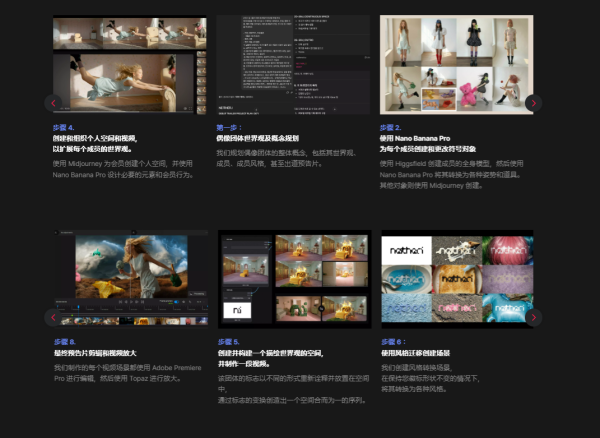Click the description starting 我们创建风格转换场景
Image resolution: width=600 pixels, height=438 pixels.
430,378
